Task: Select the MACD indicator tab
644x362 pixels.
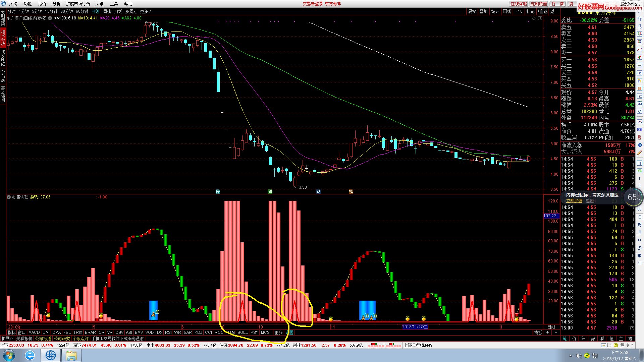Action: pyautogui.click(x=34, y=333)
